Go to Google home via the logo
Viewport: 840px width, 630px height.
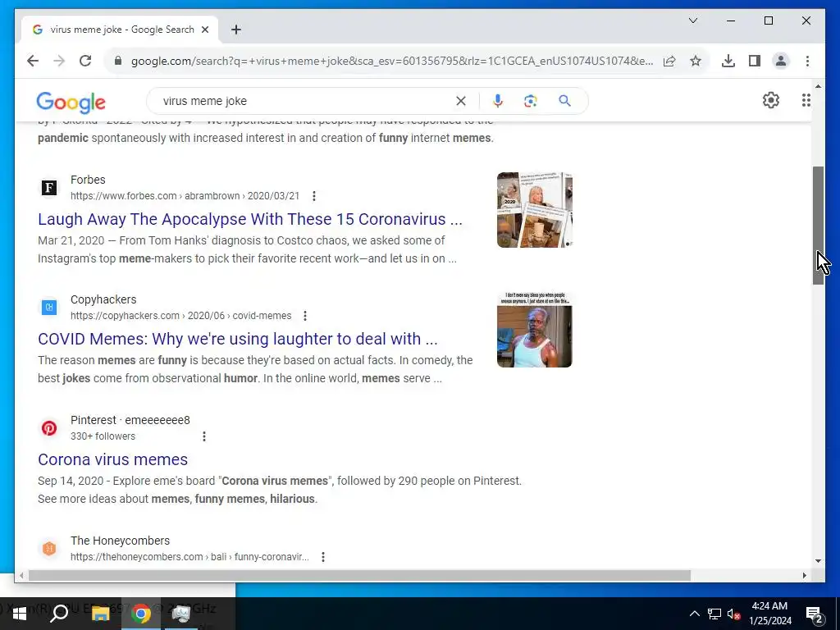(x=71, y=102)
